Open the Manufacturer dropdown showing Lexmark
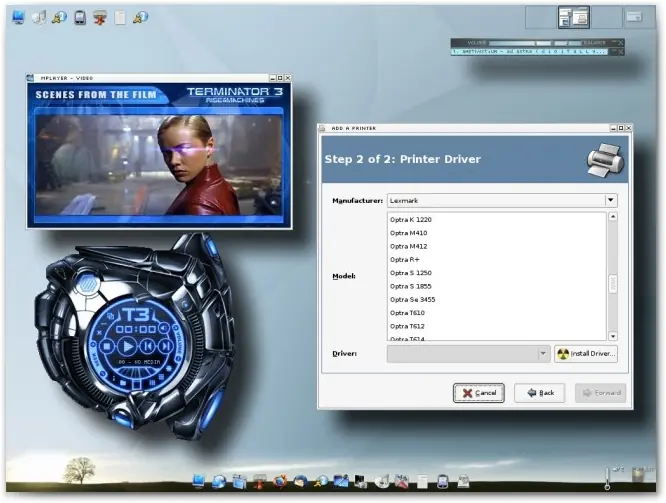 (x=502, y=200)
